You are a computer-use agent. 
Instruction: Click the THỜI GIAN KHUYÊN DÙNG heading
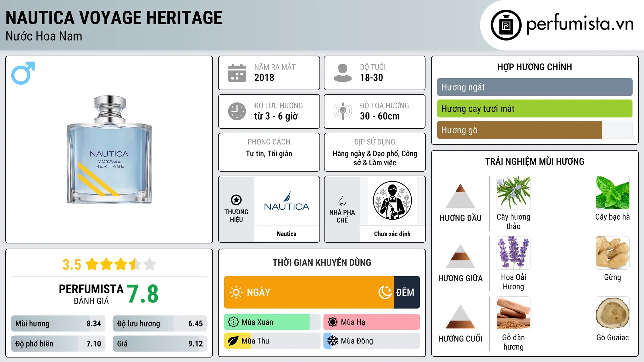(322, 262)
